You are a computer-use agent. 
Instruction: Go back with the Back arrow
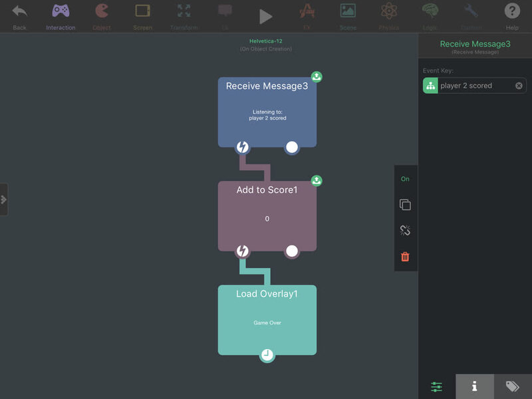coord(19,17)
